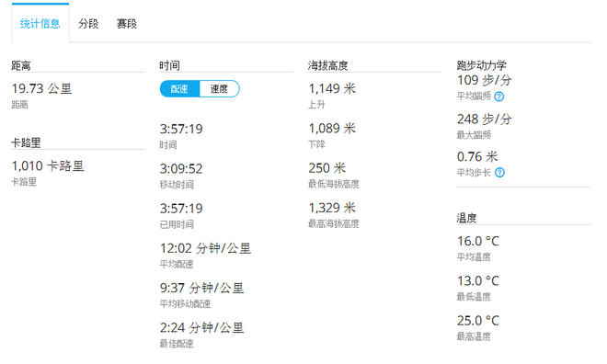Click the 250 米 minimum elevation
The image size is (607, 364).
point(327,168)
